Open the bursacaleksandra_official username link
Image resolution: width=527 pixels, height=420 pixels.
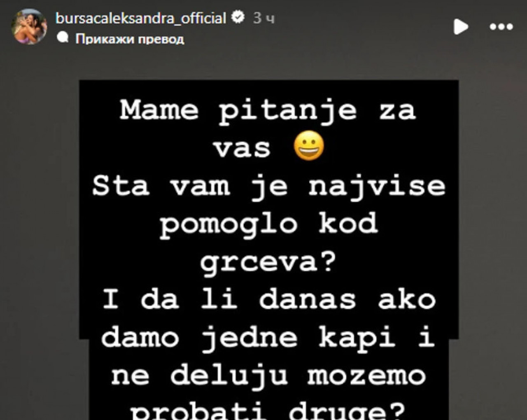(x=141, y=18)
